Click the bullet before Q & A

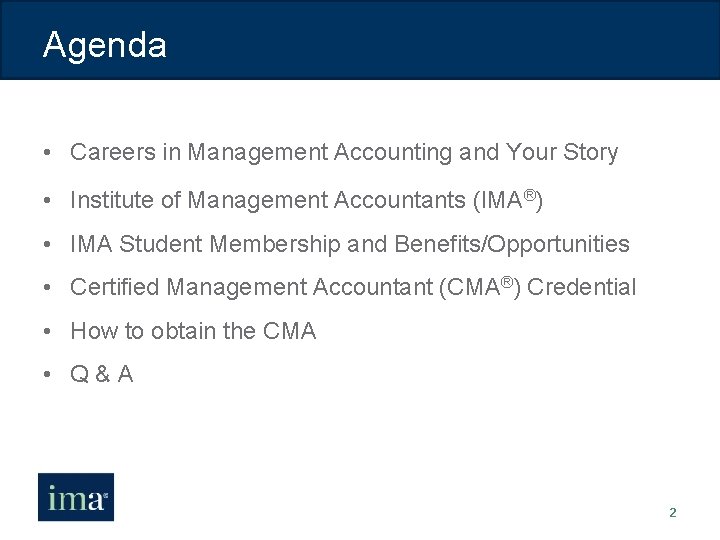click(48, 375)
